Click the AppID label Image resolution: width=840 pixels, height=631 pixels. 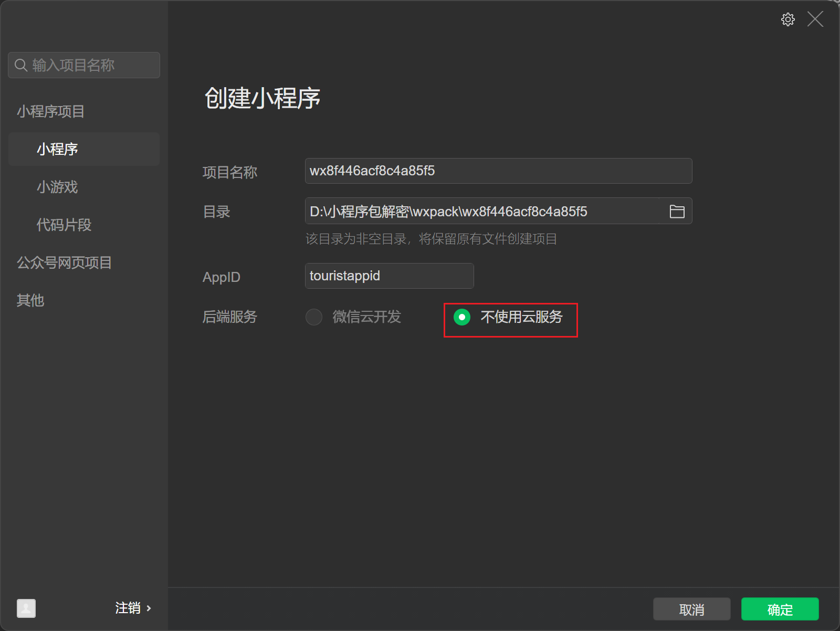point(222,277)
